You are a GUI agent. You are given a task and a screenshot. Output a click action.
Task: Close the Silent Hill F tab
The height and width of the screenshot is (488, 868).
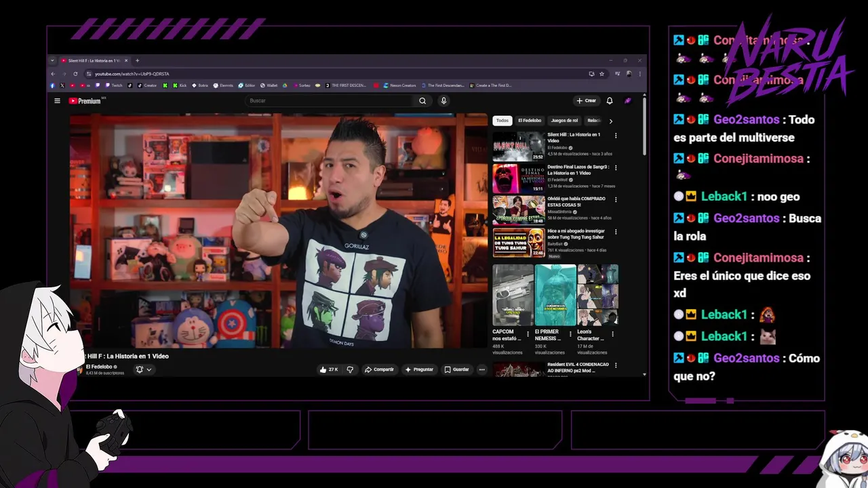pos(125,60)
